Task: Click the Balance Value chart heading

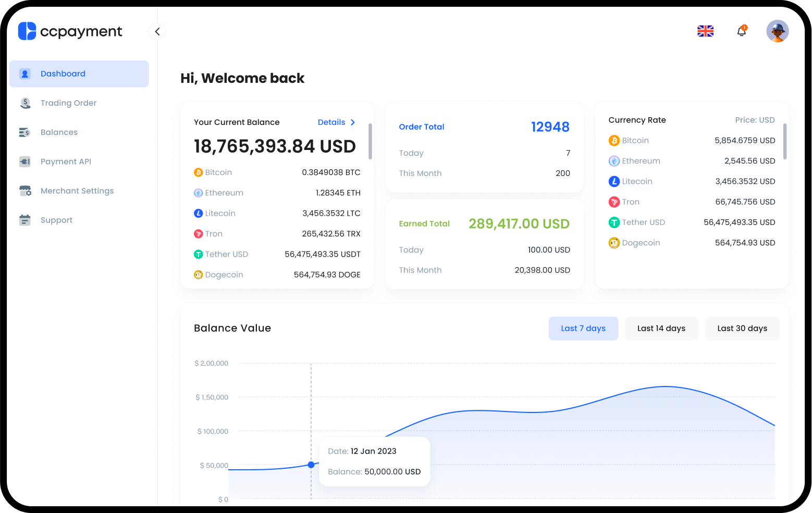Action: pyautogui.click(x=232, y=328)
